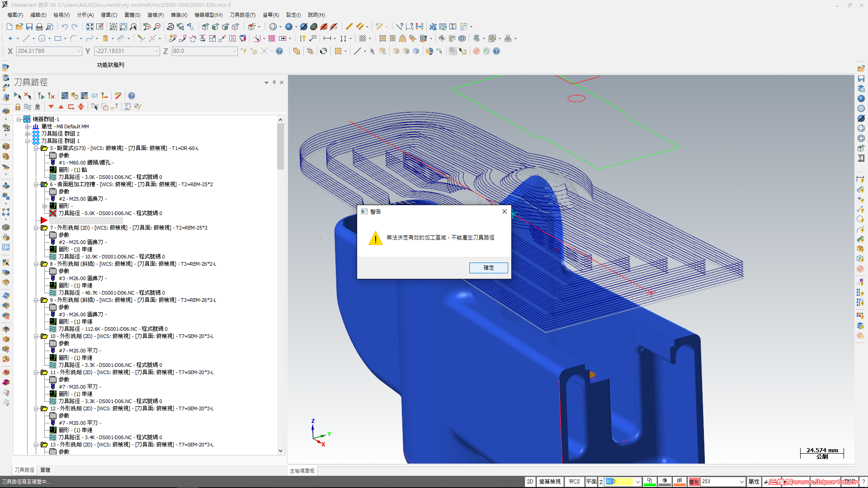Toggle the 2D/3D mode in status bar
Screen dimensions: 868x488
pyautogui.click(x=530, y=482)
